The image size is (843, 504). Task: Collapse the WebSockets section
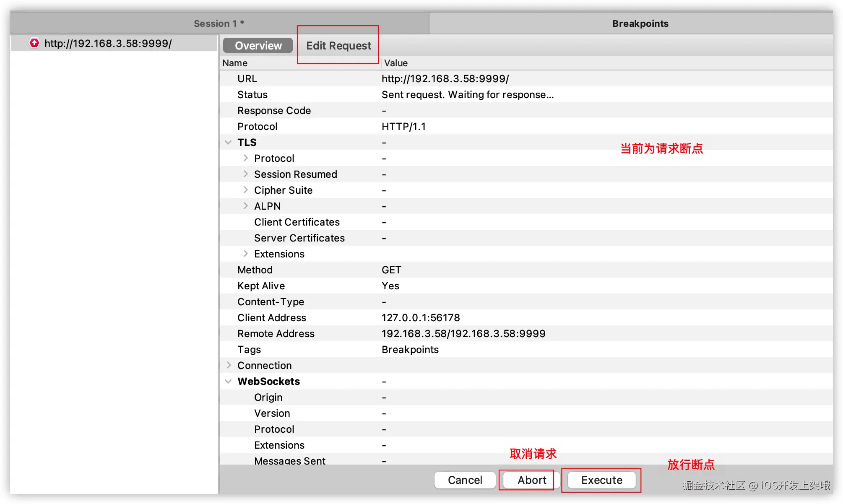(229, 381)
